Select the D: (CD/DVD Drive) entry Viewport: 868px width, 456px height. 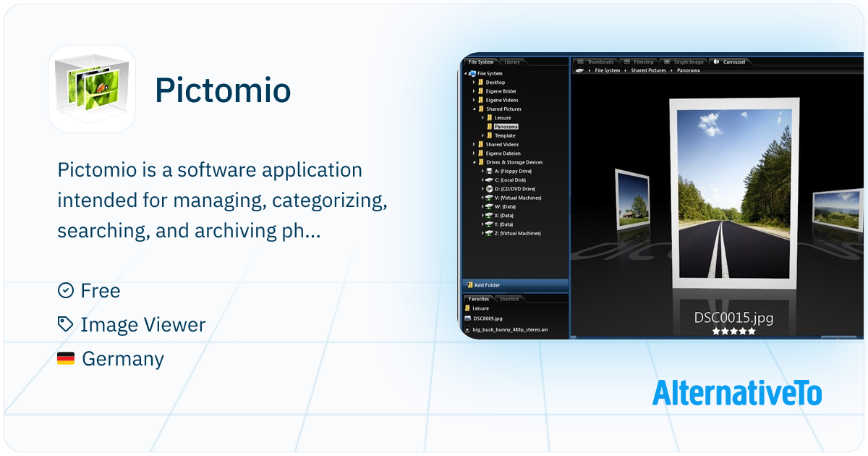click(x=514, y=189)
